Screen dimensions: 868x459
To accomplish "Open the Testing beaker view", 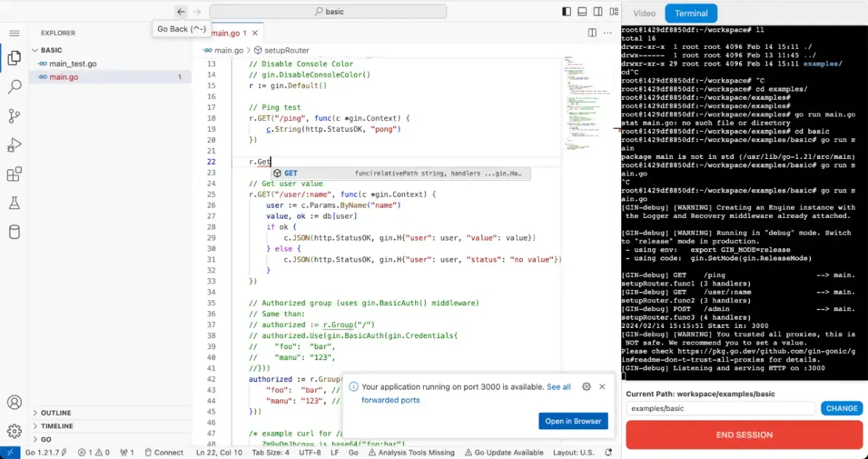I will click(x=14, y=203).
